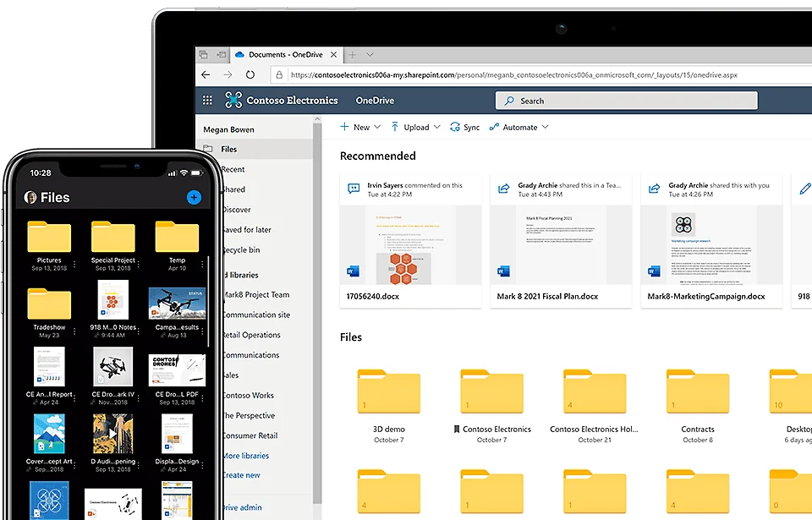Click the OneDrive Search box
812x520 pixels.
(x=627, y=101)
